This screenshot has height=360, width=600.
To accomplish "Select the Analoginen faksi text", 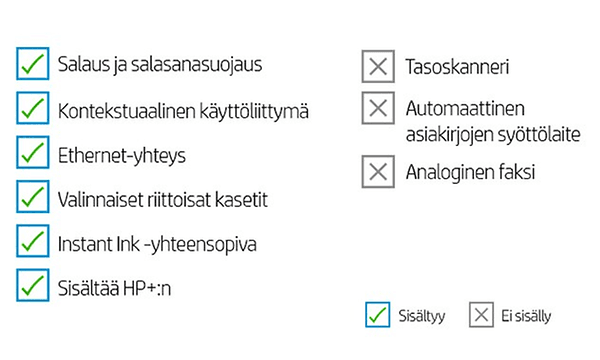I will point(470,172).
